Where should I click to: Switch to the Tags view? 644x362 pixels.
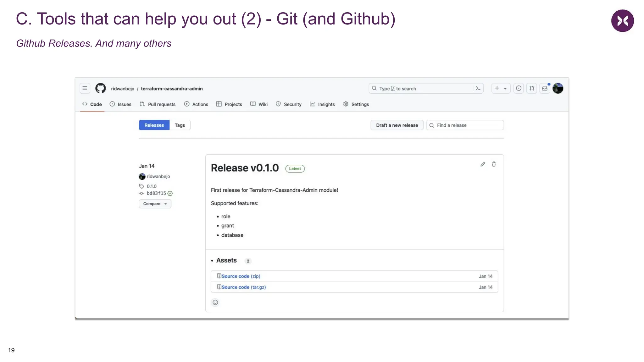(x=180, y=125)
